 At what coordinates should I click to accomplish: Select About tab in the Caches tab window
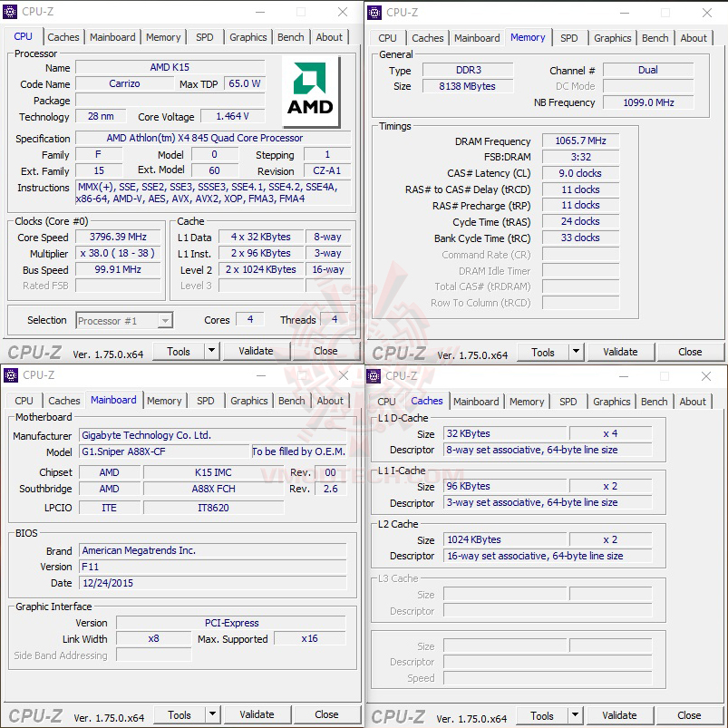pos(693,402)
